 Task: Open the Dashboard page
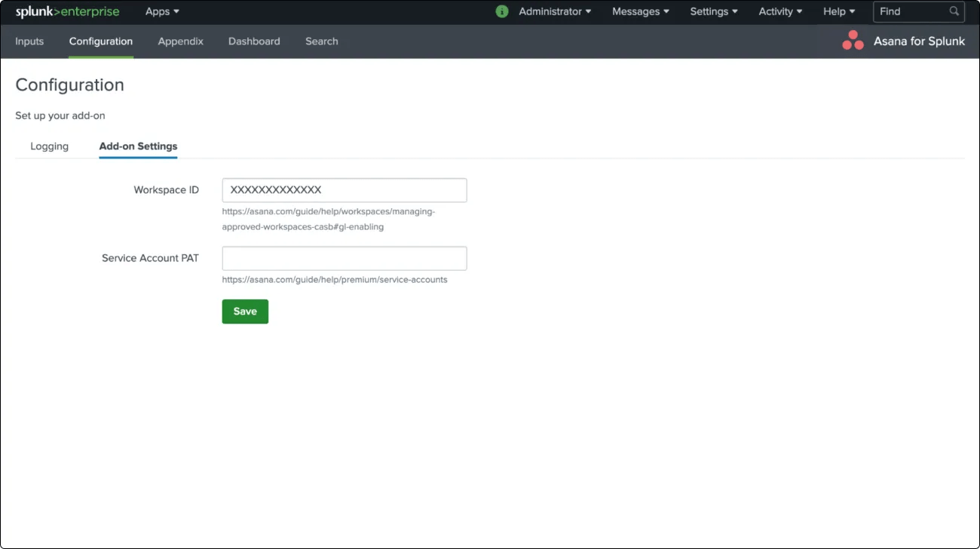point(254,41)
